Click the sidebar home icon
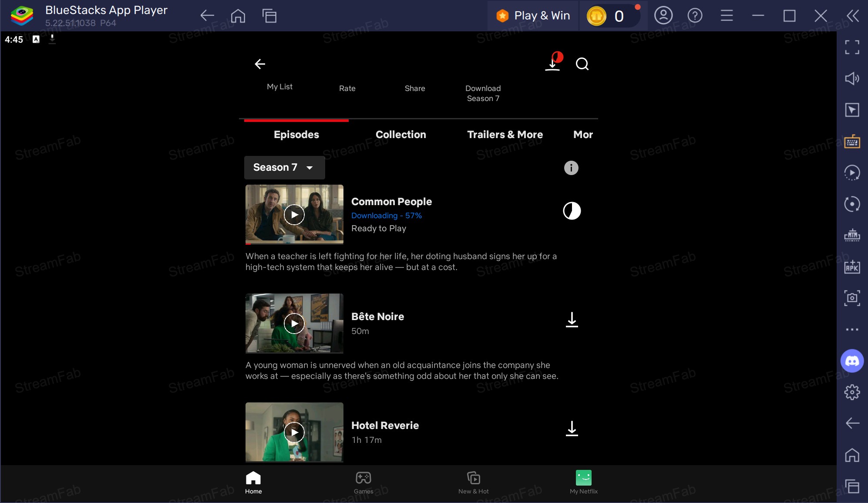868x503 pixels. tap(852, 455)
